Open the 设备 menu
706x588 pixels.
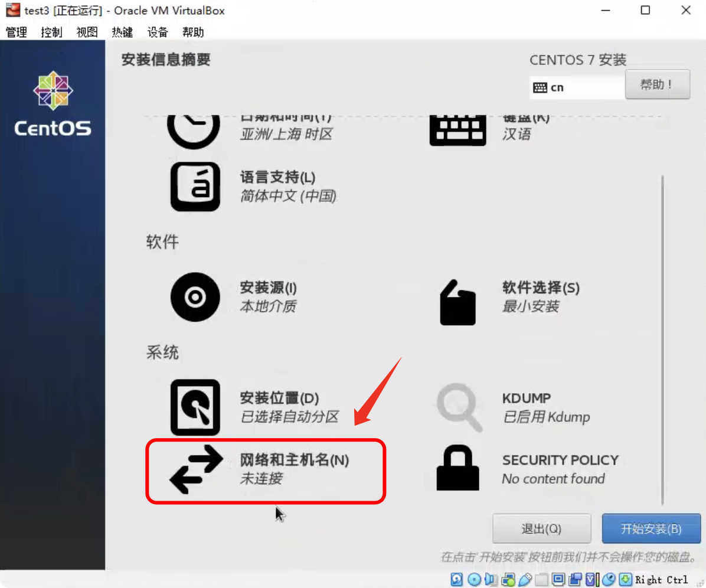coord(158,32)
